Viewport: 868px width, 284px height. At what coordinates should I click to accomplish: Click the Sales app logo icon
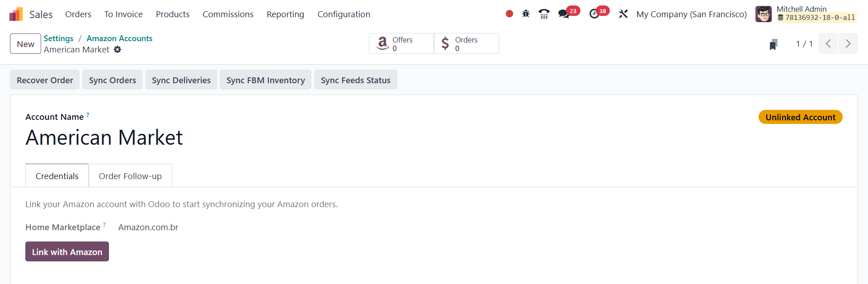(16, 14)
